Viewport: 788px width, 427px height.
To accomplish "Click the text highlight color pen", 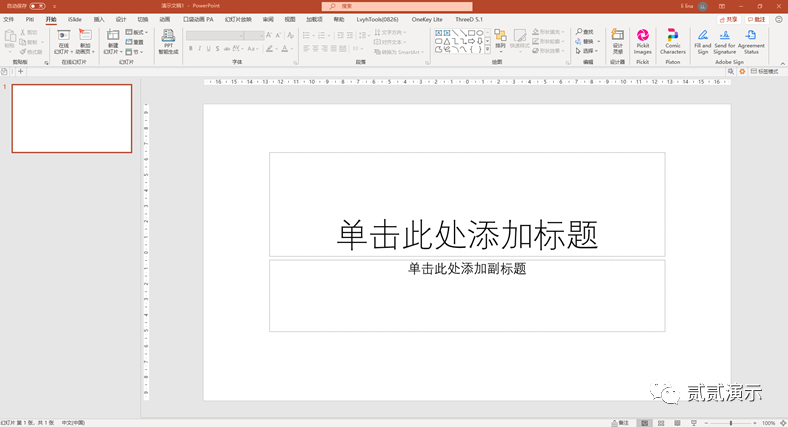I will (x=269, y=49).
